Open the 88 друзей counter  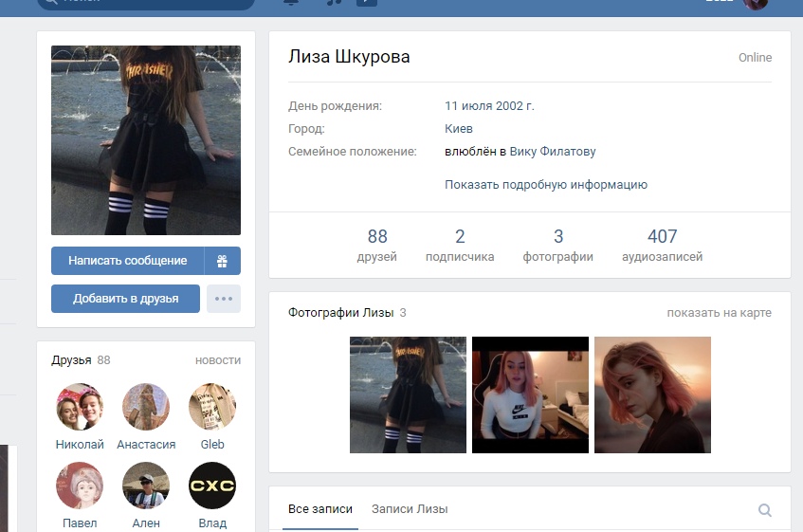(x=377, y=245)
